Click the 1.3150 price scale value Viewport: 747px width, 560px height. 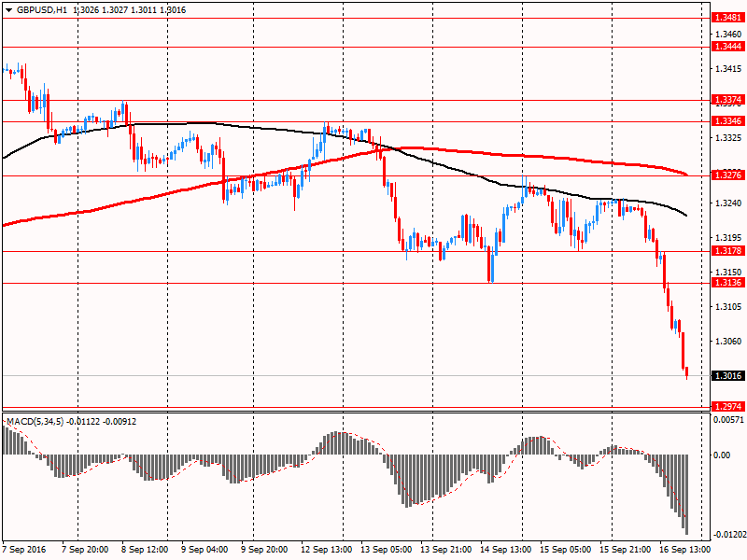[x=728, y=273]
